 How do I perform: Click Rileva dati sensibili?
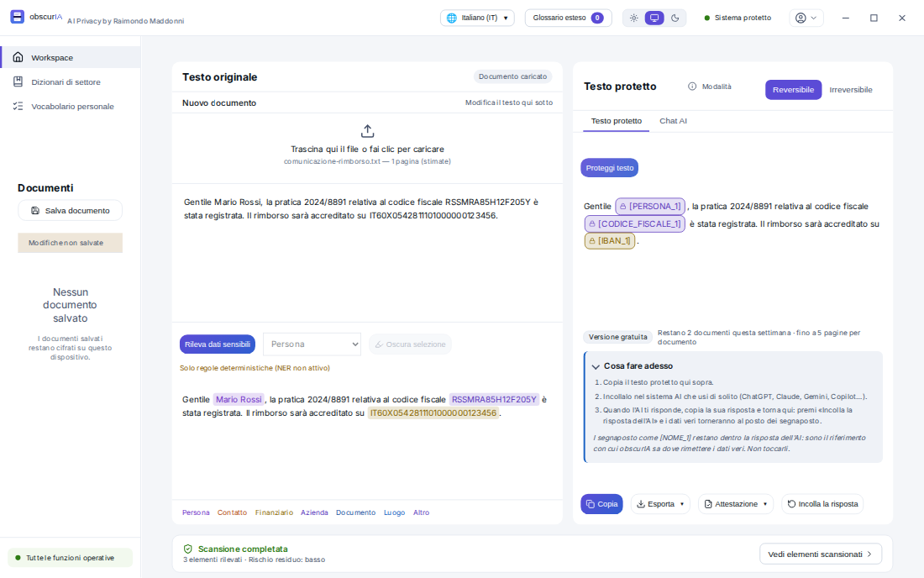point(218,344)
